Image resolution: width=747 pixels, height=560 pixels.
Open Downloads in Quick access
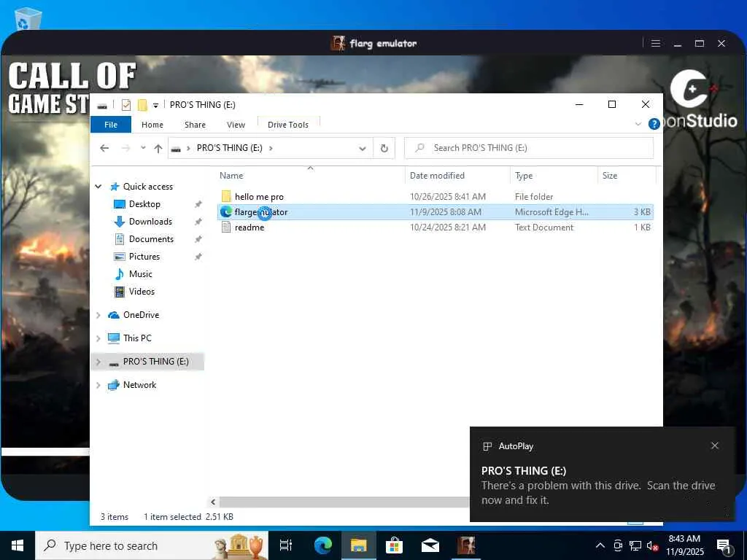click(x=150, y=222)
